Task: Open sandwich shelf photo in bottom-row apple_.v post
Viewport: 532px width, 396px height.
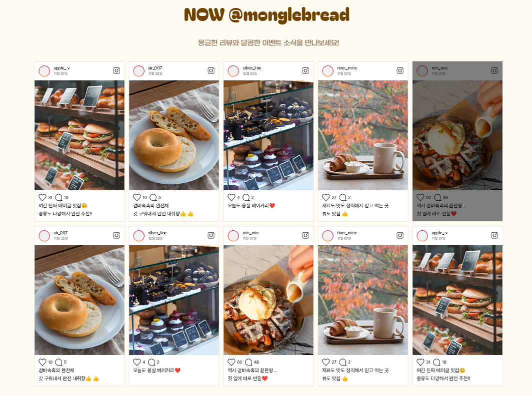Action: pos(457,300)
